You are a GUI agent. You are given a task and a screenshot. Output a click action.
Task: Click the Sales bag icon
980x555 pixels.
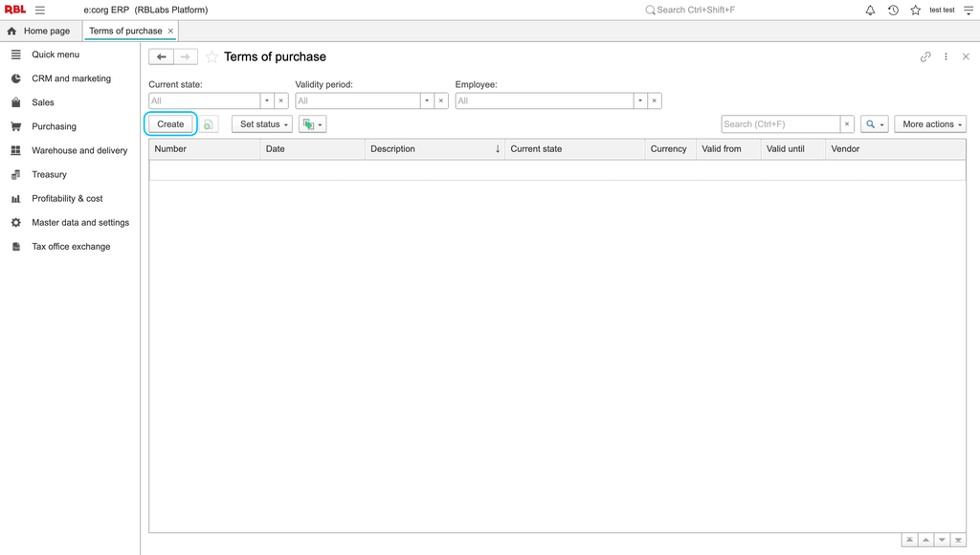click(x=16, y=102)
